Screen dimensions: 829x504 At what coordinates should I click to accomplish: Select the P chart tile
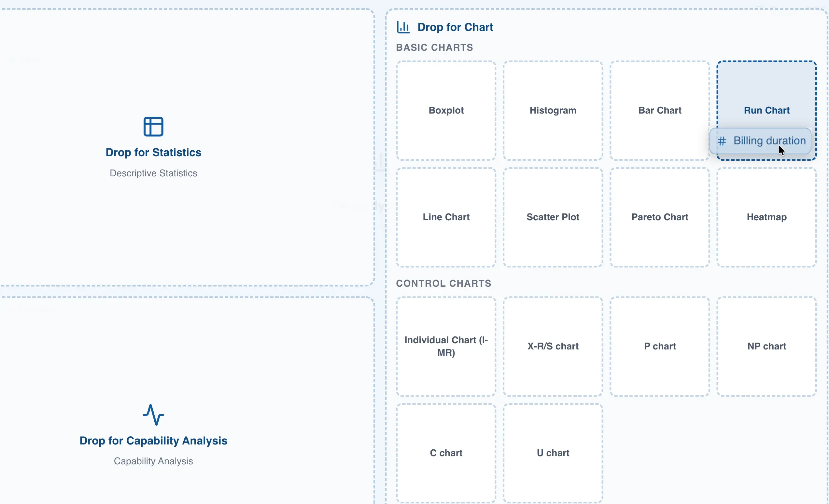(660, 346)
